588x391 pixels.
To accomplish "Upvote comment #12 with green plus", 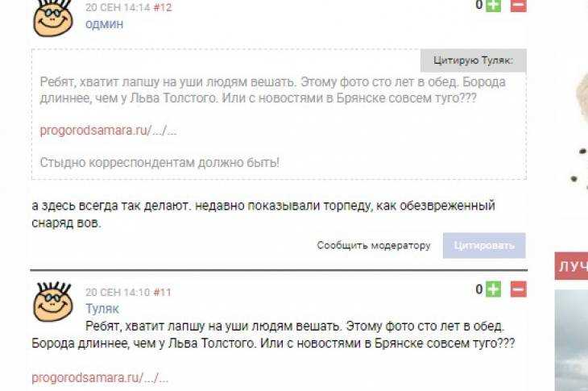I will pos(493,6).
